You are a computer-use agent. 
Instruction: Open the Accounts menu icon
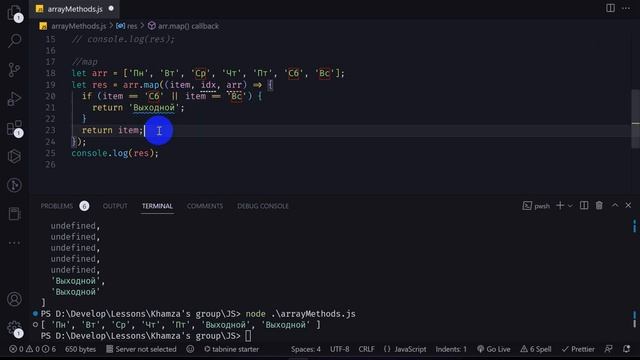(14, 299)
